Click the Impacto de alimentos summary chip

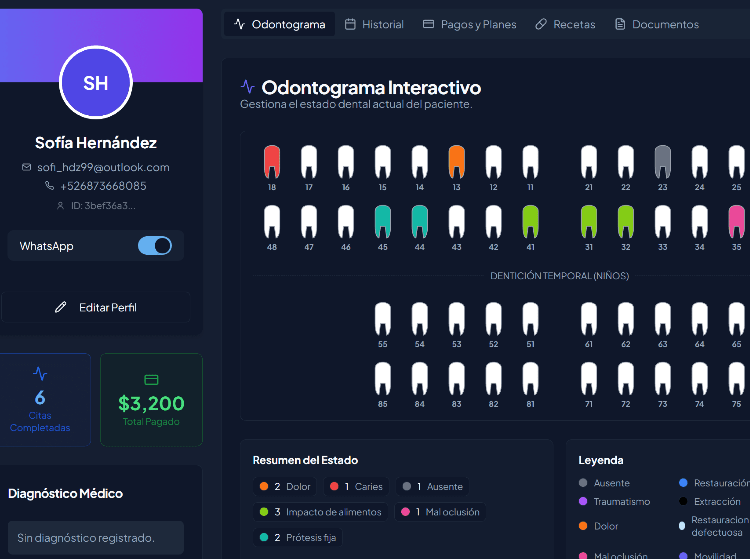tap(320, 512)
